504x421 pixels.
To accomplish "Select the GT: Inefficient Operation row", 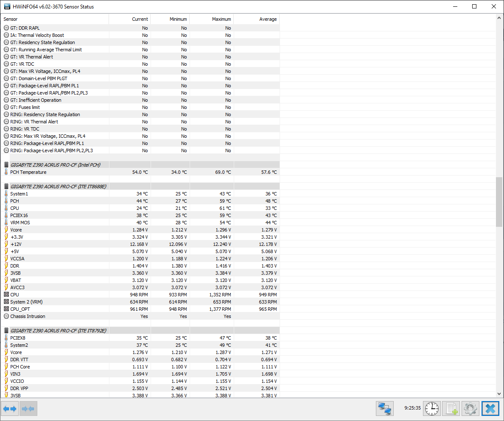I will pos(140,100).
